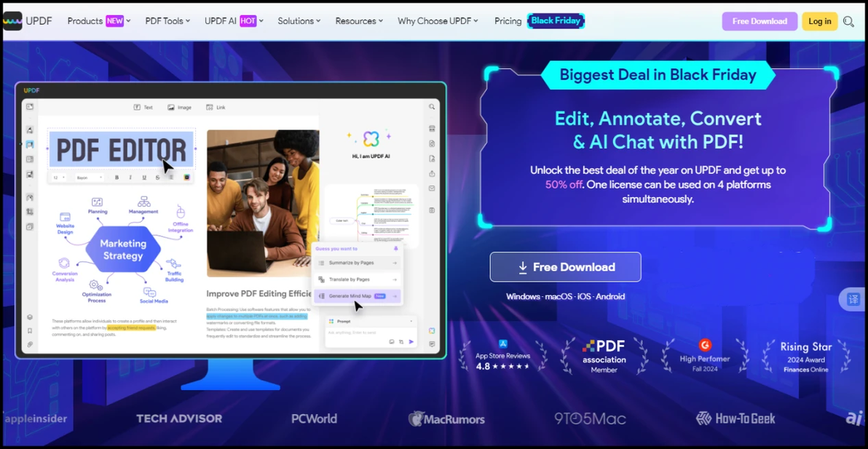Go to the Pricing page

(x=508, y=21)
